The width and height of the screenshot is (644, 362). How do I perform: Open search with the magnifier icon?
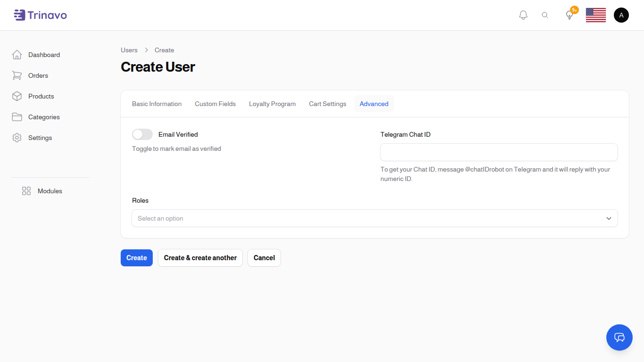click(x=545, y=15)
